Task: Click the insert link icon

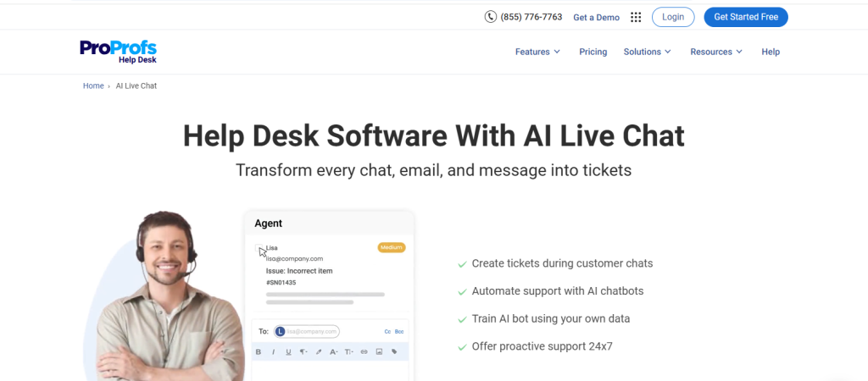Action: (364, 351)
